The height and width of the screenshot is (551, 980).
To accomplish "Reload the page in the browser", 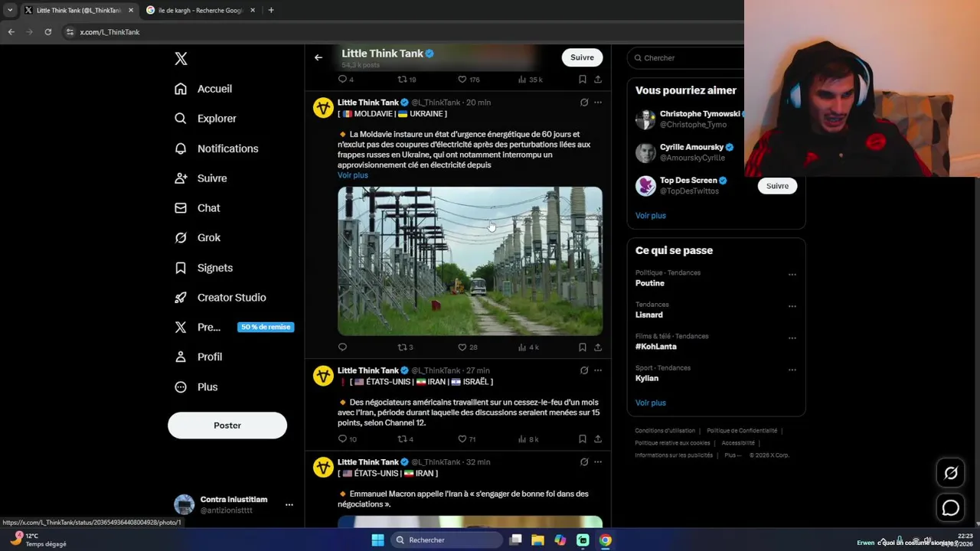I will point(48,32).
